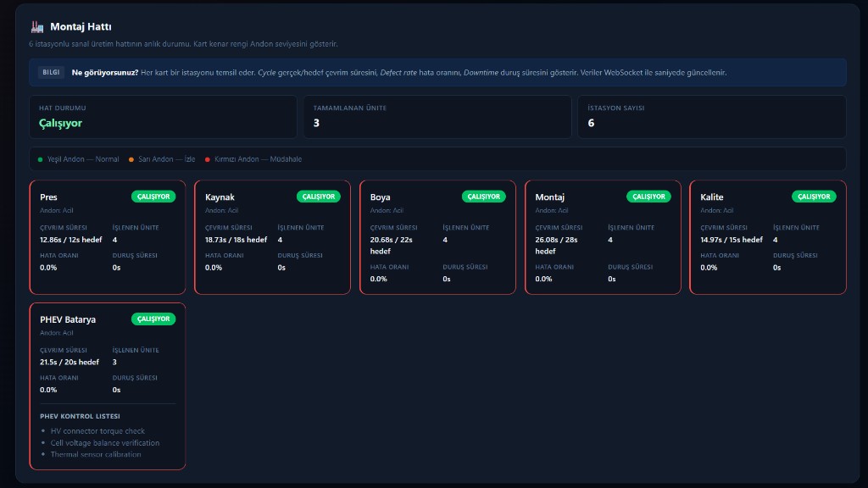868x488 pixels.
Task: Click the "Montaj Hattı" page heading
Action: click(x=81, y=26)
